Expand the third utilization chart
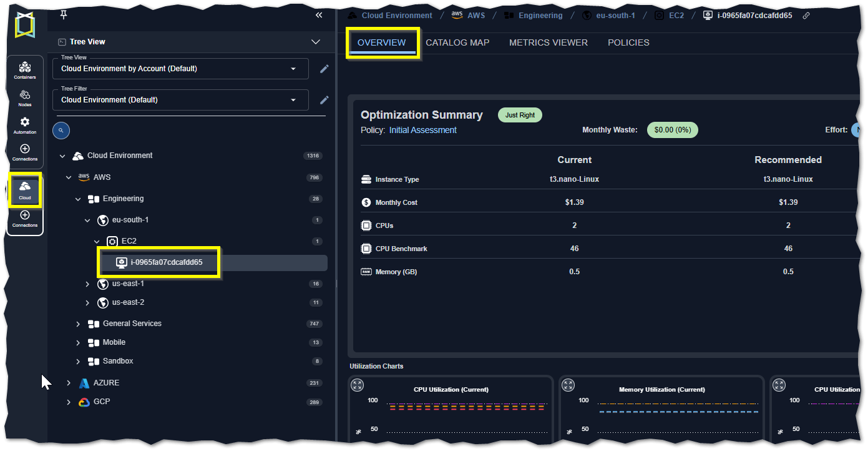Image resolution: width=868 pixels, height=451 pixels. (x=780, y=385)
